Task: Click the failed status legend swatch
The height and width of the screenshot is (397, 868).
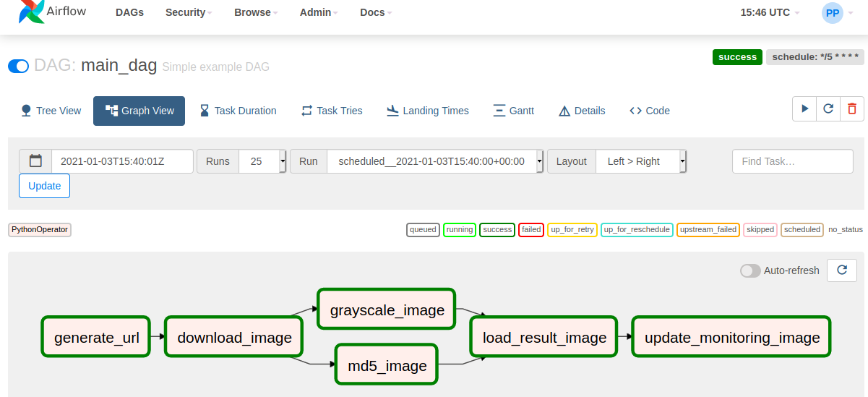Action: click(x=531, y=230)
